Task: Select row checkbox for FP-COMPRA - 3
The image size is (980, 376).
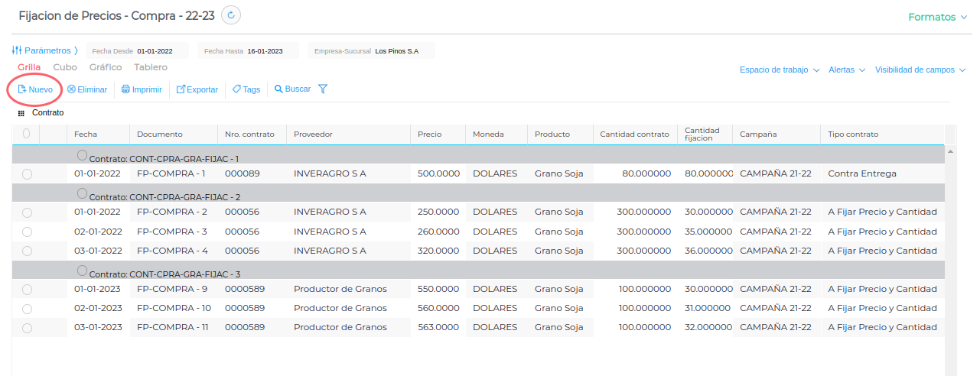Action: 28,232
